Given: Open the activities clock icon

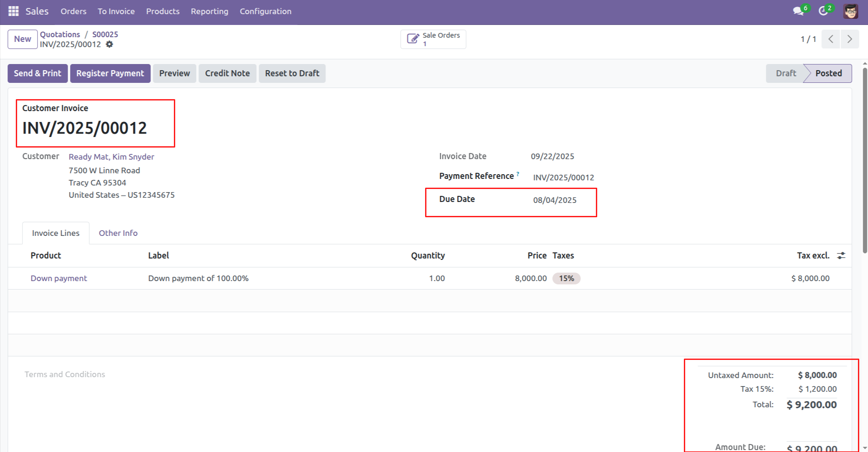Looking at the screenshot, I should (823, 11).
